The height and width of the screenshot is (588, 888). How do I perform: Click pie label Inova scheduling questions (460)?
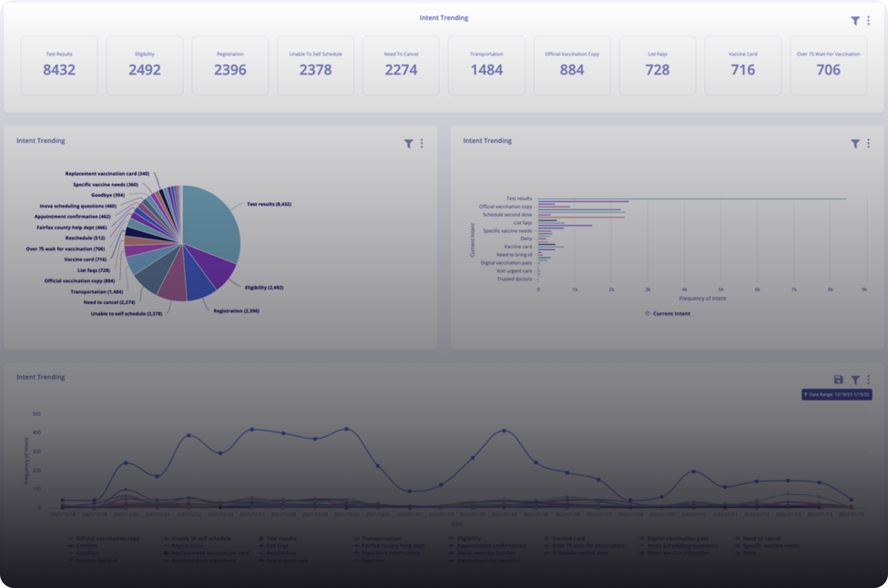[x=78, y=206]
